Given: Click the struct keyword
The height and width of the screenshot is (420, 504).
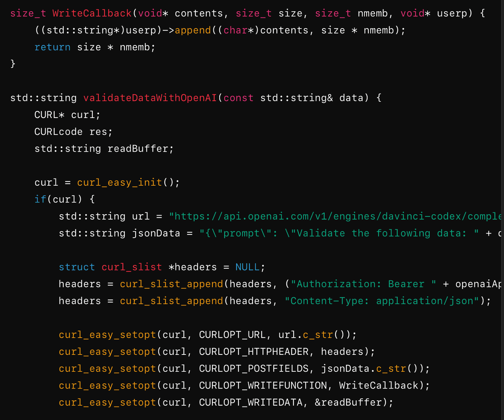Looking at the screenshot, I should (x=77, y=267).
